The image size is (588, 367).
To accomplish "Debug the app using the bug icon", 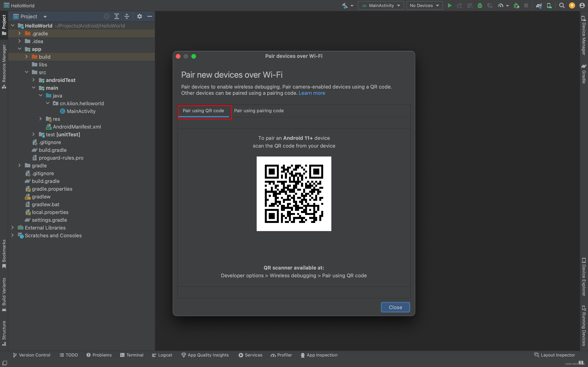I will point(480,5).
